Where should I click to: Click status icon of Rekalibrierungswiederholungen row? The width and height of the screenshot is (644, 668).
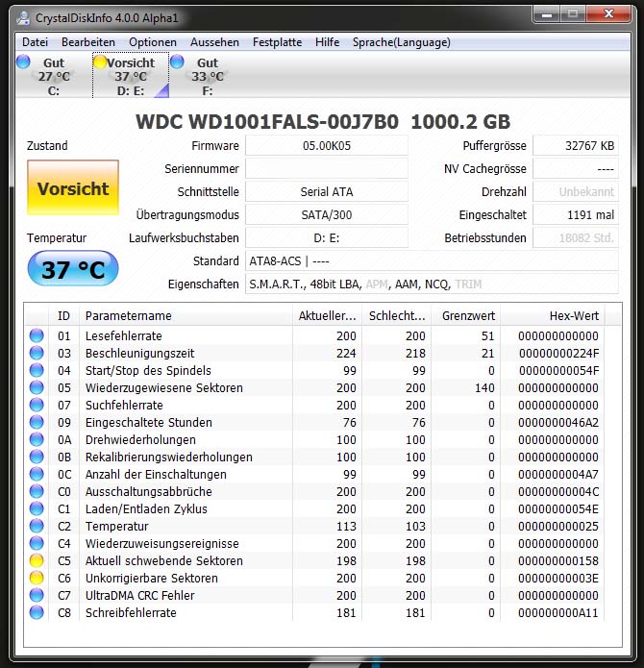pos(37,457)
